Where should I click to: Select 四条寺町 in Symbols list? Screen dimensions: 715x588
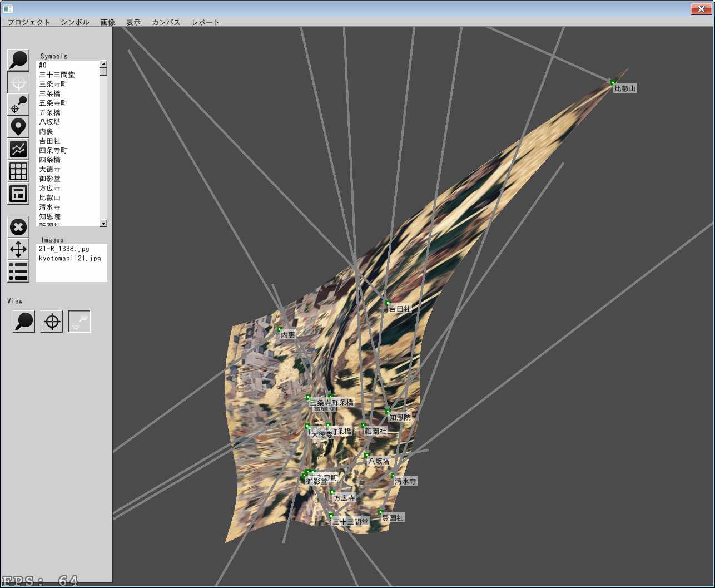[x=67, y=150]
